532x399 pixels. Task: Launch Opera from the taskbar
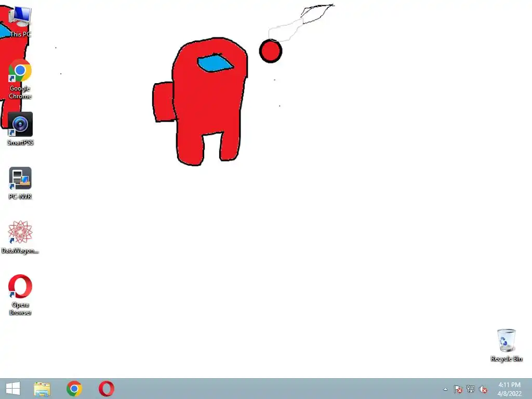coord(107,389)
